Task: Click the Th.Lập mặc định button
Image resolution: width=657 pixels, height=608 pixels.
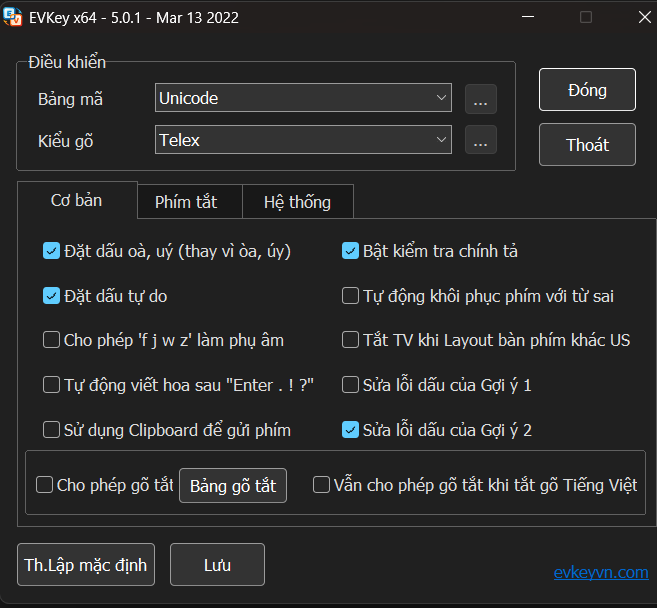Action: (x=86, y=565)
